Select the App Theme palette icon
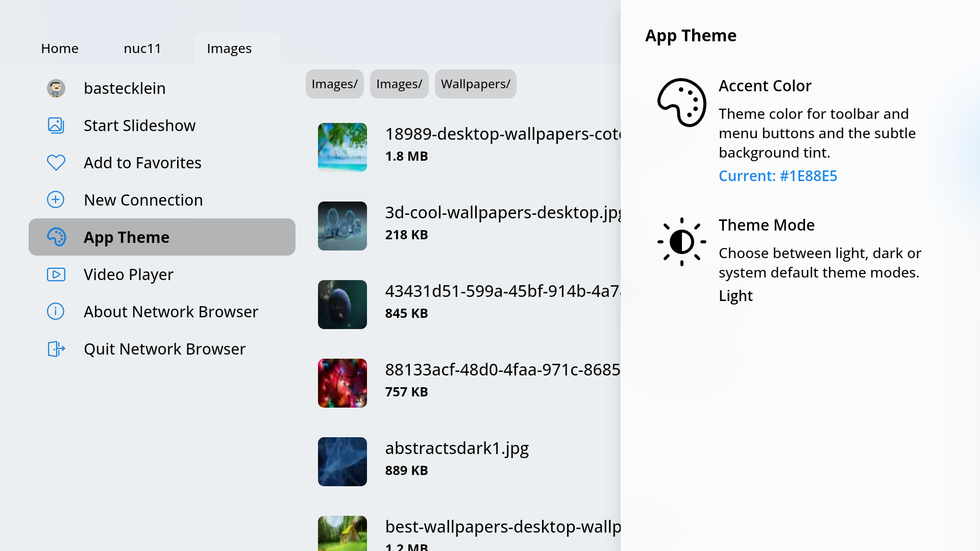This screenshot has height=551, width=980. tap(56, 237)
